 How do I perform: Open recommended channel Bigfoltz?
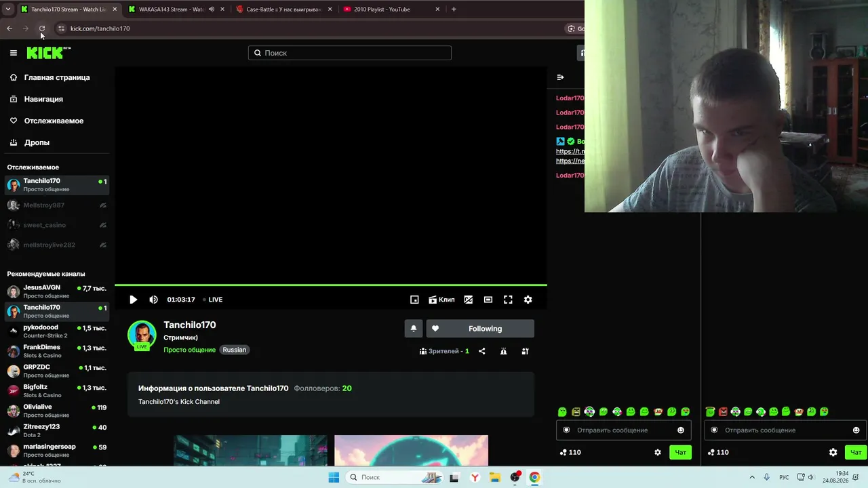click(x=57, y=391)
